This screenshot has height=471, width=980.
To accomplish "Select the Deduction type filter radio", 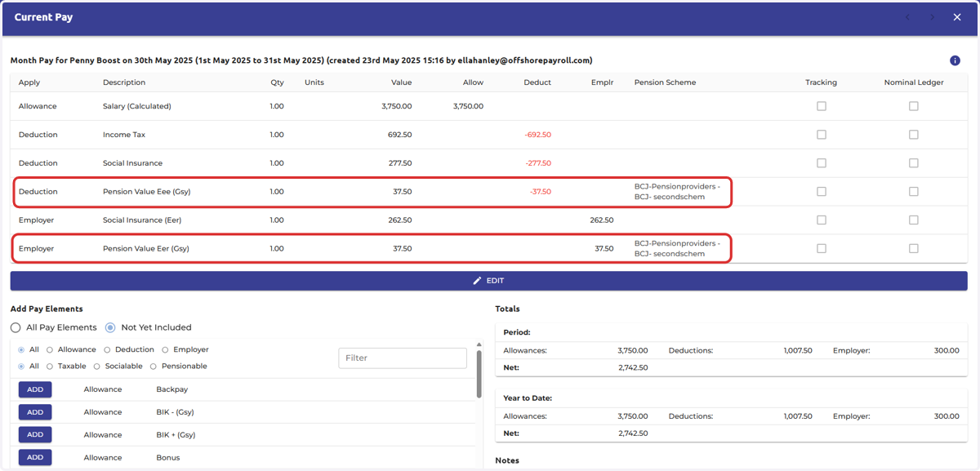I will pos(108,349).
